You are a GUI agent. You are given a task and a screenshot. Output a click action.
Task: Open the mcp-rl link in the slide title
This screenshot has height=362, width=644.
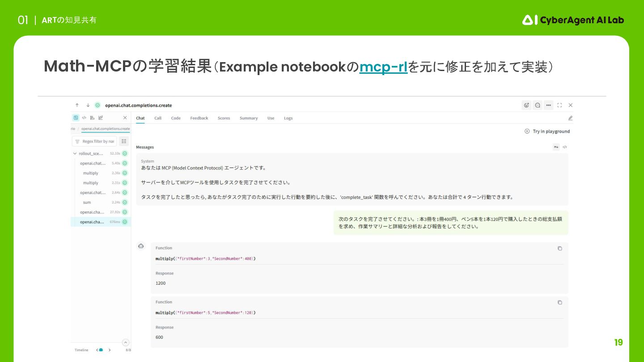tap(383, 67)
